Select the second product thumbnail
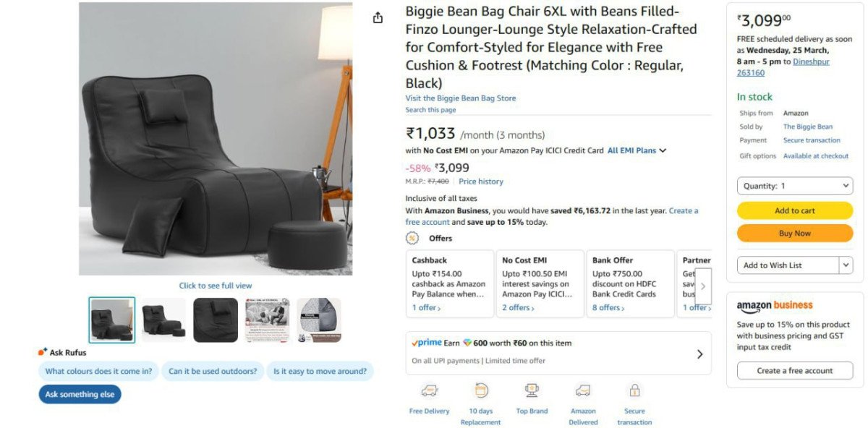Screen dimensions: 868x428 click(163, 320)
